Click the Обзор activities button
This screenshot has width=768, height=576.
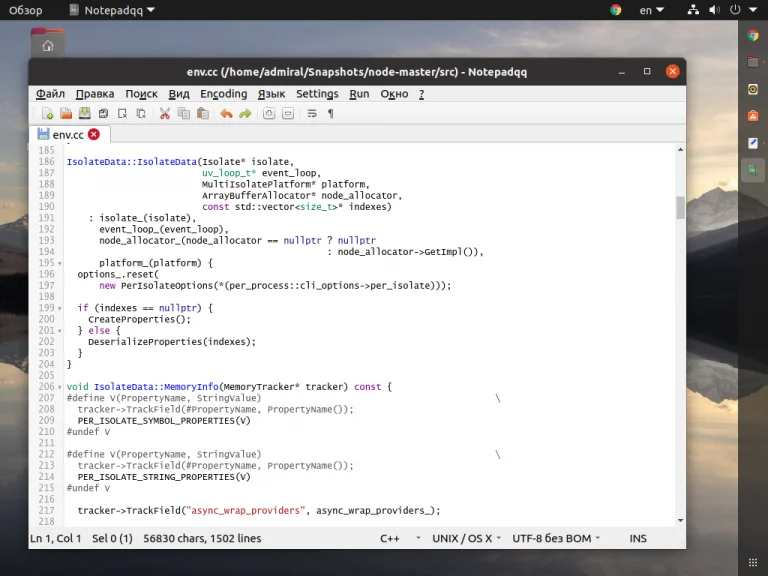pyautogui.click(x=26, y=10)
